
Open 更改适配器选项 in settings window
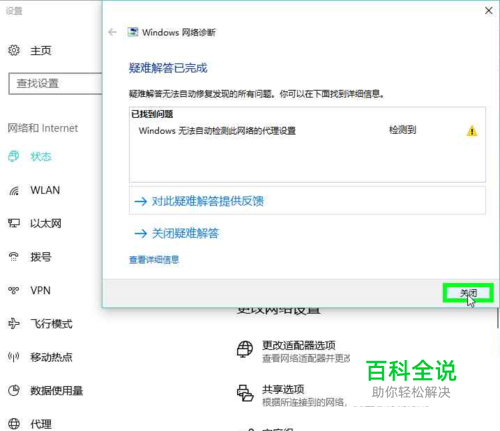(299, 345)
